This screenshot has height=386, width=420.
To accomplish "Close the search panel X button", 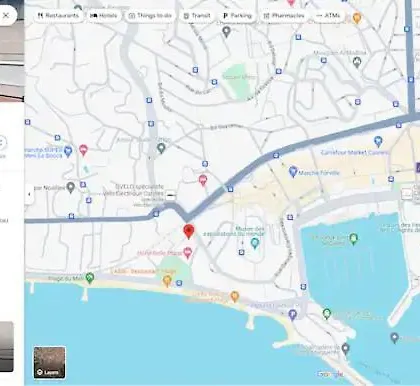I will 6,15.
